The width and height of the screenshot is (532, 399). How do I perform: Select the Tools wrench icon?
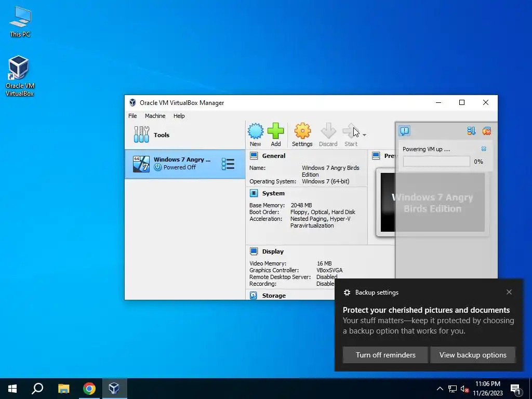pyautogui.click(x=141, y=135)
